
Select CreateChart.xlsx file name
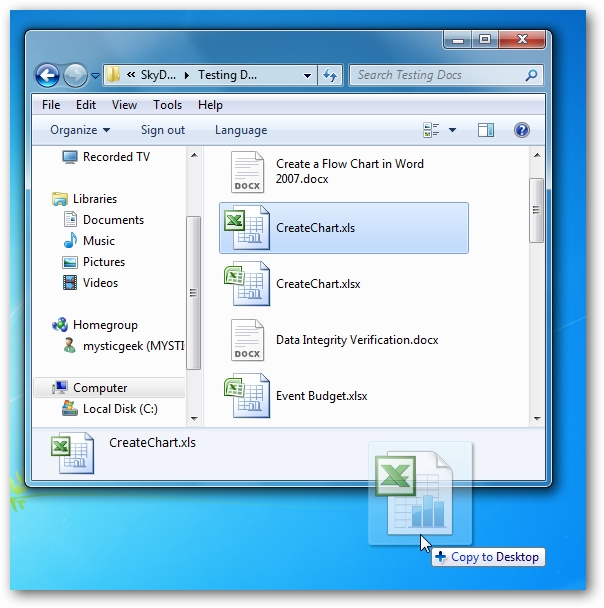pos(318,284)
